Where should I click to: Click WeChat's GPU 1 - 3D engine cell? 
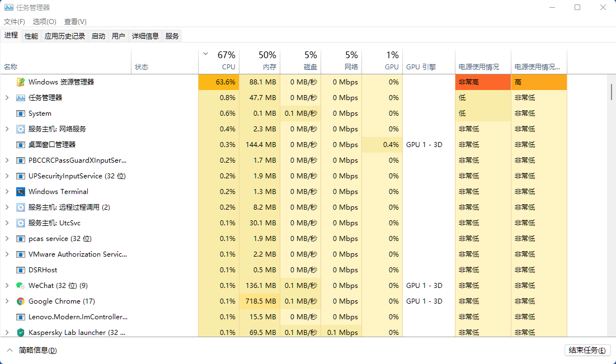tap(429, 286)
